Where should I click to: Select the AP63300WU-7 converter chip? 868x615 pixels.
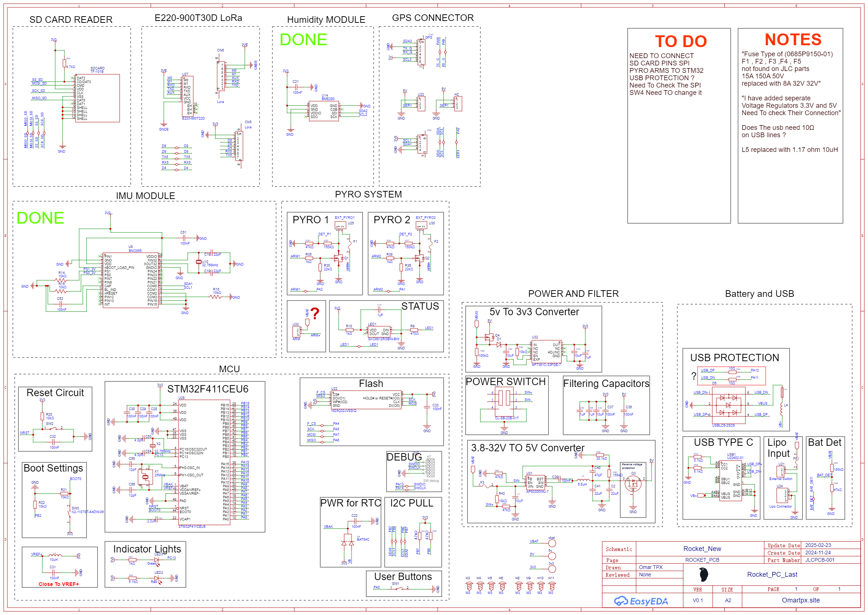coord(535,483)
